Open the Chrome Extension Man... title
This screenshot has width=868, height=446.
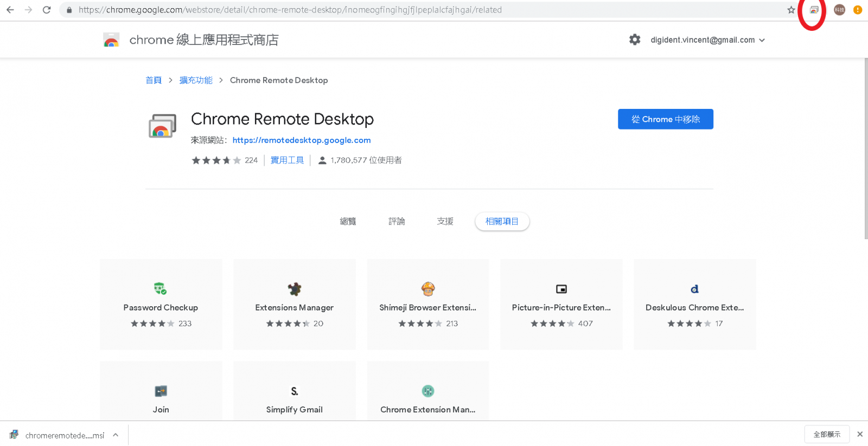428,410
